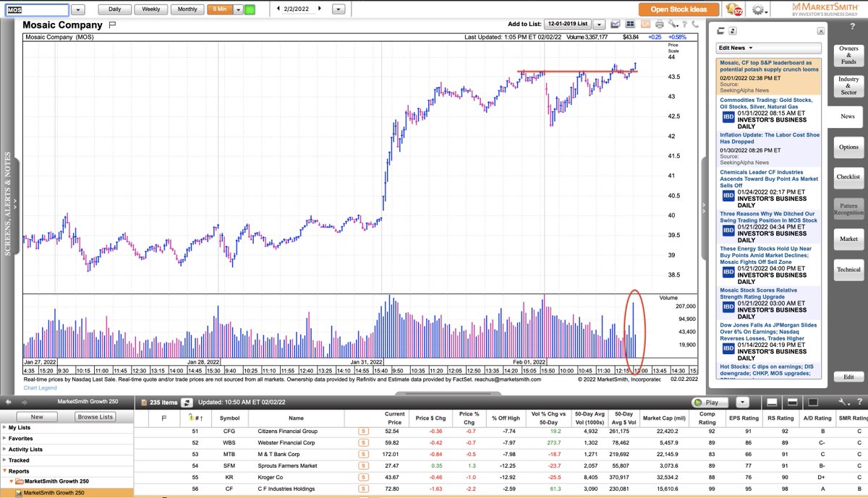The width and height of the screenshot is (868, 498).
Task: Click Browse Lists button
Action: click(95, 417)
